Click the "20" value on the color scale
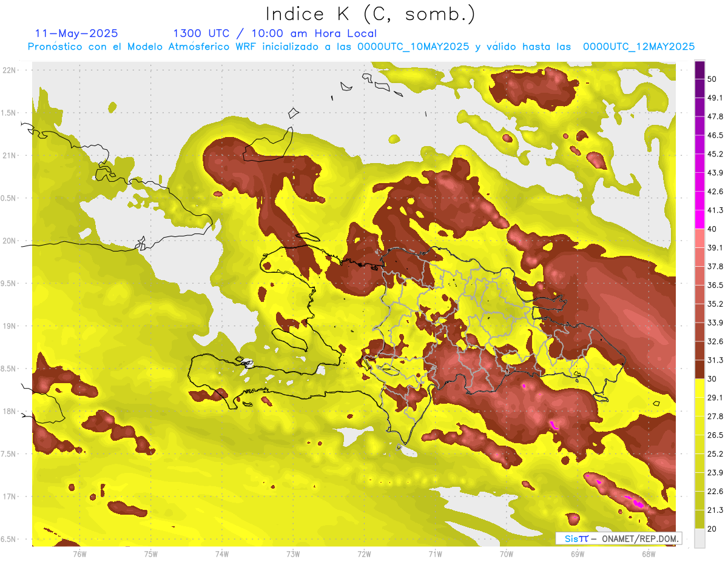Viewport: 728px width, 562px height. click(713, 529)
